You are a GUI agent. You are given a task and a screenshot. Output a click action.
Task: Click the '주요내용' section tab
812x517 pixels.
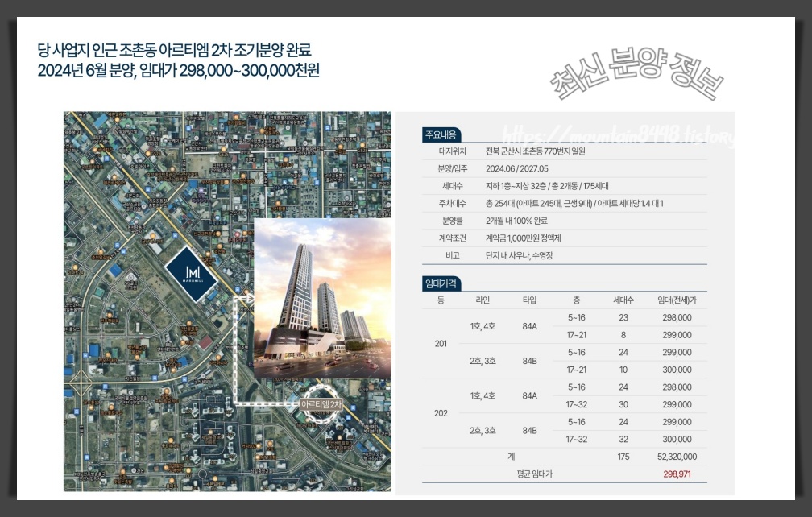pos(441,134)
